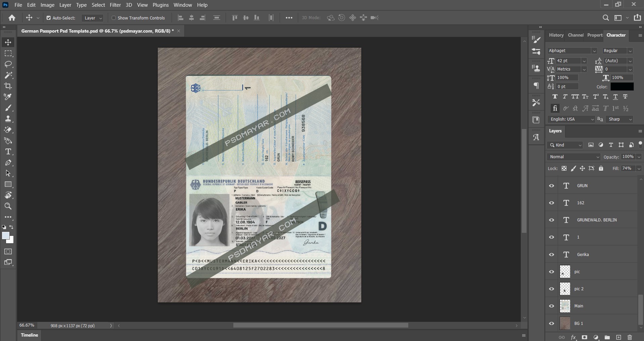
Task: Toggle the Auto-Select checkbox
Action: 49,18
